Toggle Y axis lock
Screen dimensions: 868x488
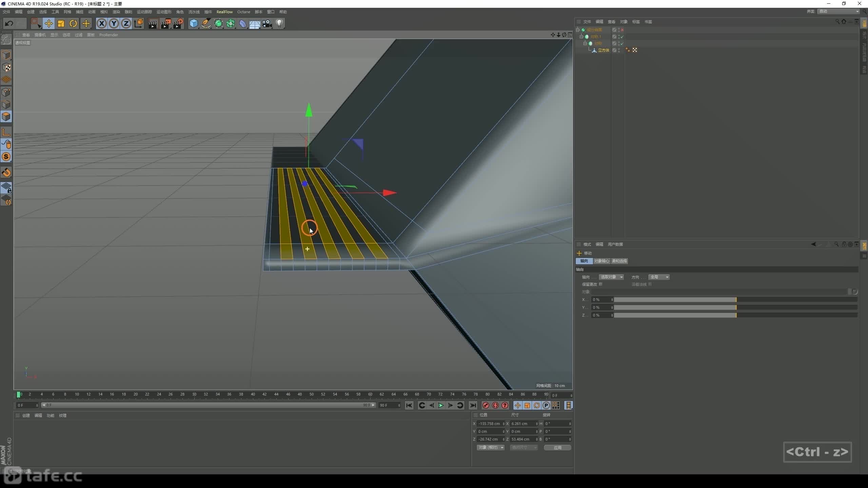(x=114, y=23)
